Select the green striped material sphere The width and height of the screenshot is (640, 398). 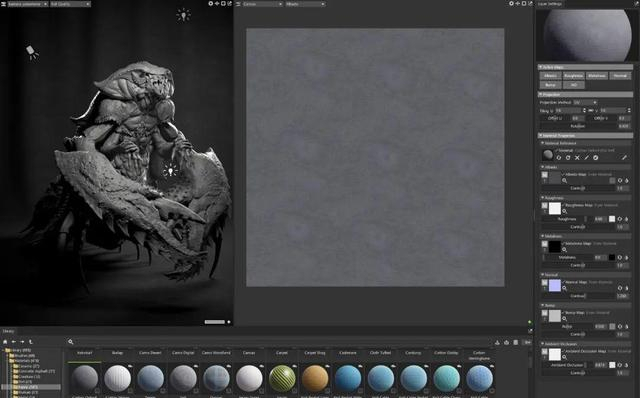(x=282, y=378)
